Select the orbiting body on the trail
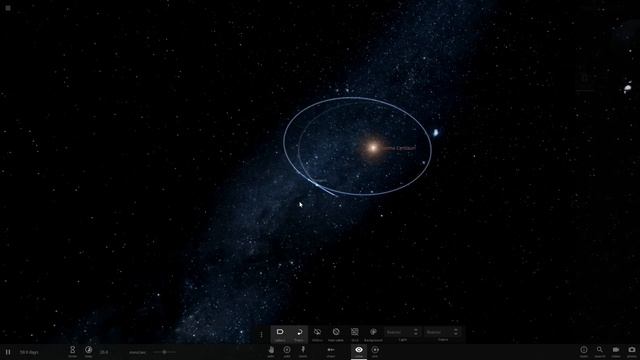Viewport: 640px width, 360px height. pyautogui.click(x=316, y=184)
